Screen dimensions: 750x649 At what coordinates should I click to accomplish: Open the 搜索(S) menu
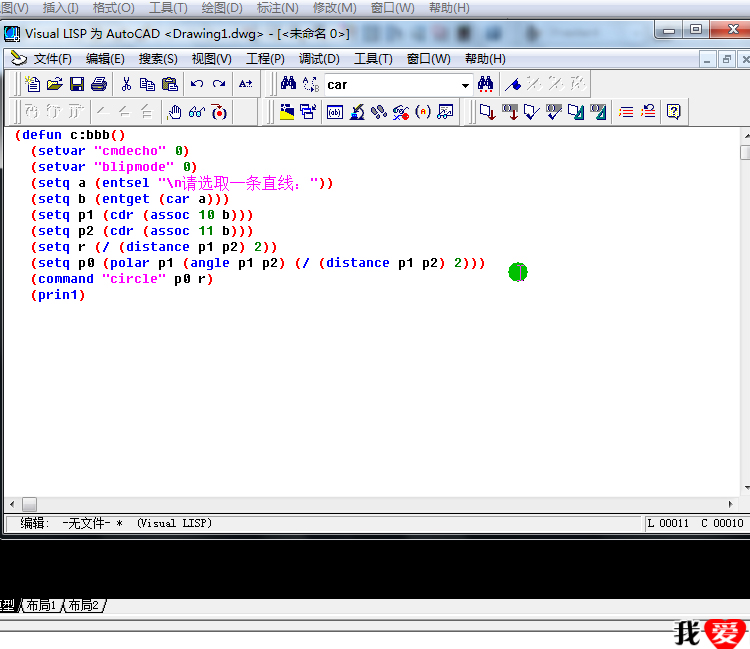tap(158, 59)
